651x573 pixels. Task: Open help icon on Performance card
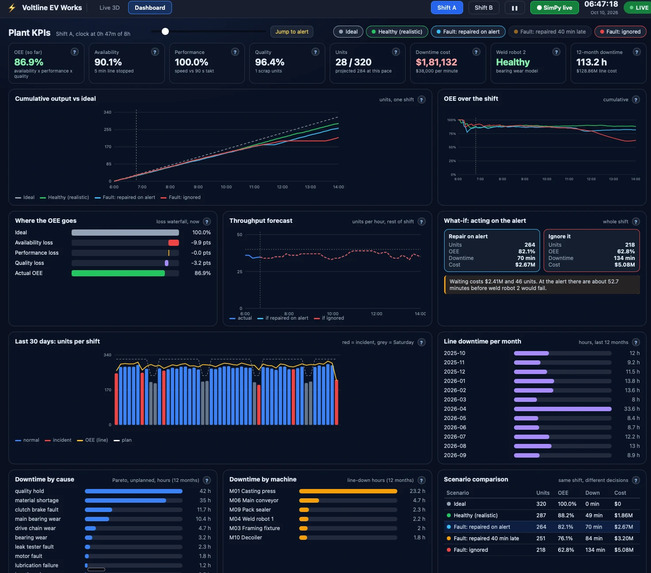(x=235, y=52)
